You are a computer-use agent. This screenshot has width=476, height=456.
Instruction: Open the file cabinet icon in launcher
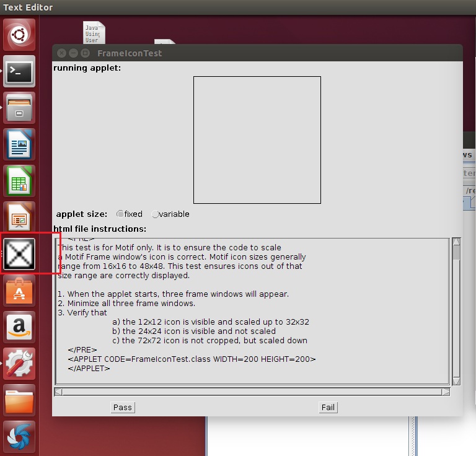pos(20,108)
